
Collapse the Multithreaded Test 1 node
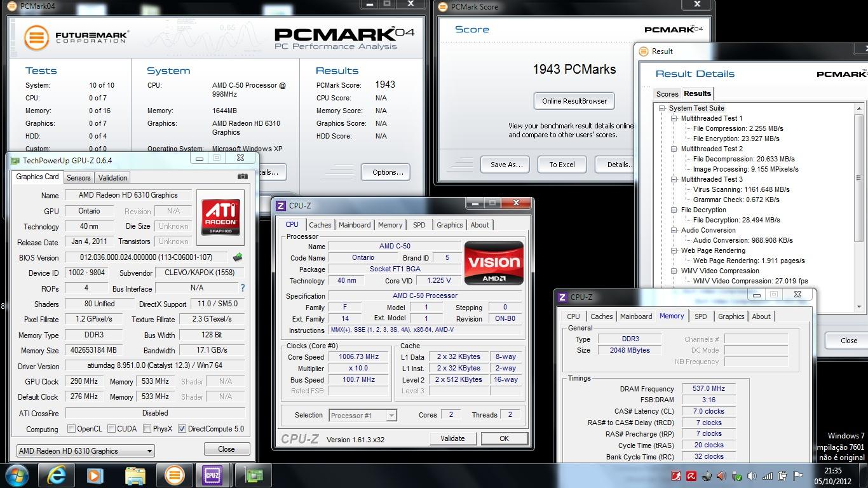[674, 118]
